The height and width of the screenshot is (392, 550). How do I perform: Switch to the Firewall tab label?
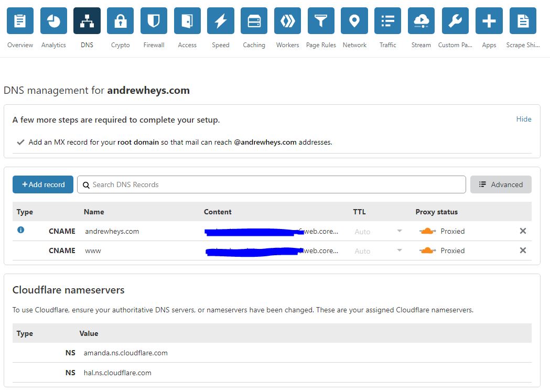click(154, 45)
